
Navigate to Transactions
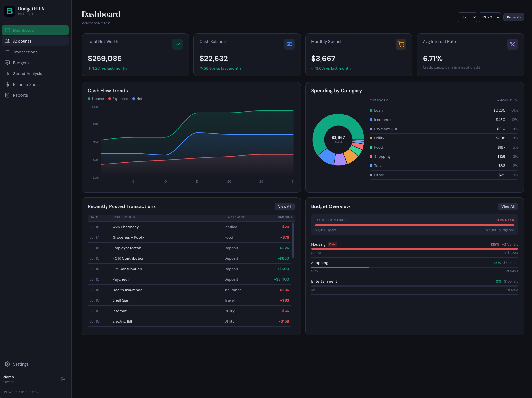[35, 52]
